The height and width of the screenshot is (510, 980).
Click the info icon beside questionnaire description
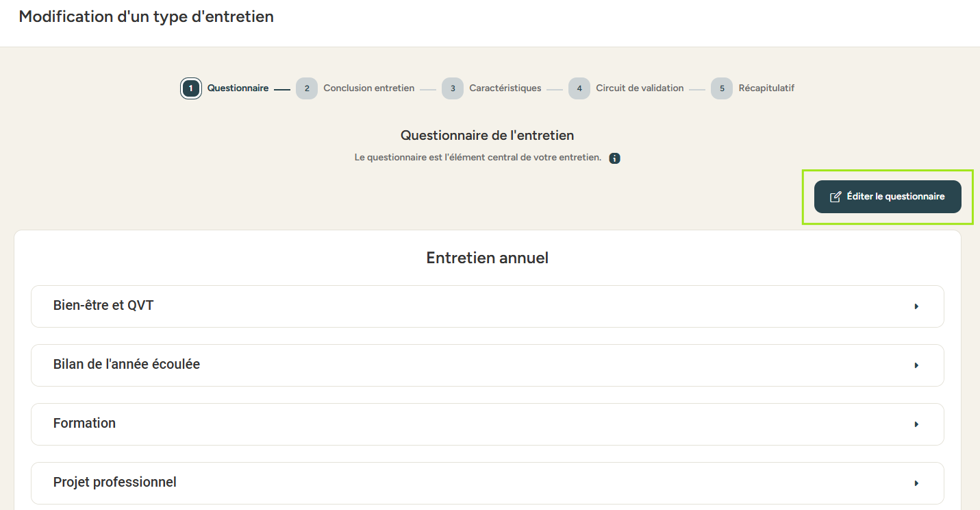pyautogui.click(x=615, y=158)
